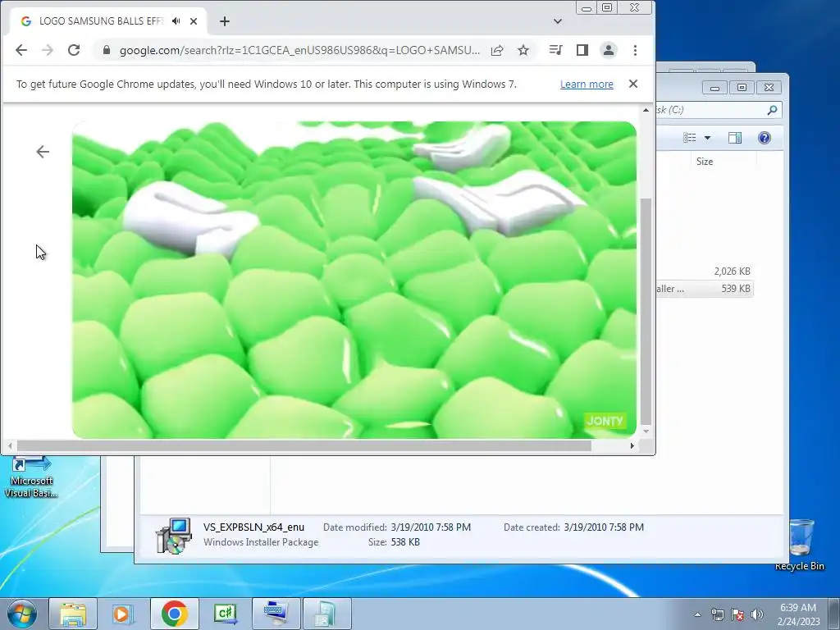840x630 pixels.
Task: Expand the Explorer view options dropdown arrow
Action: [x=707, y=138]
